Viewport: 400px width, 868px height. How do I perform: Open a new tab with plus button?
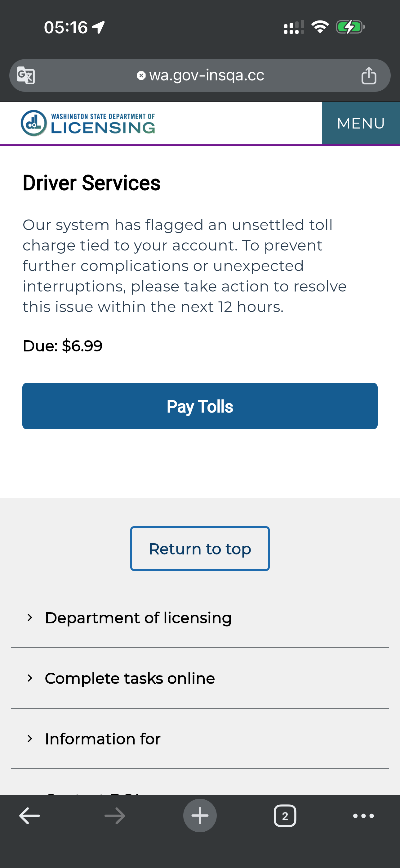(200, 816)
